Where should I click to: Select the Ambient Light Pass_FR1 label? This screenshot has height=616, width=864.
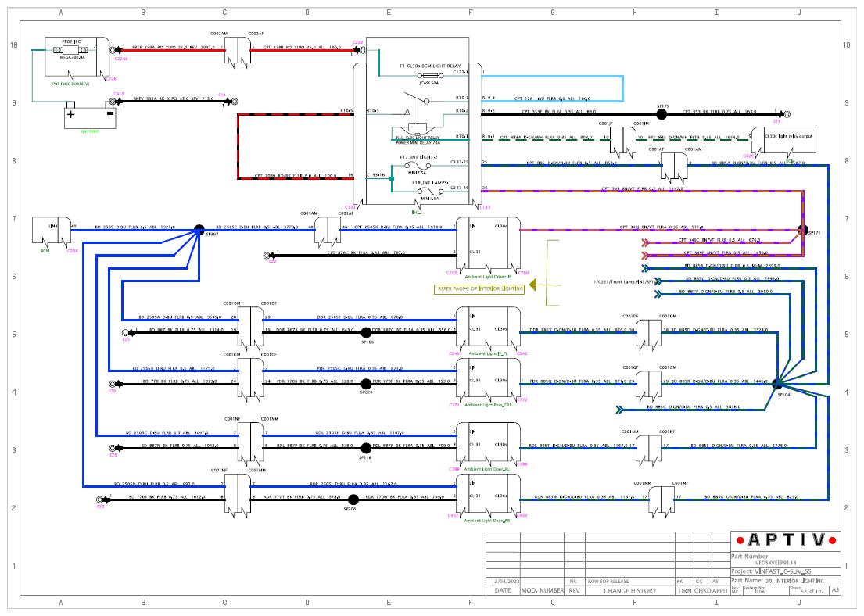488,405
